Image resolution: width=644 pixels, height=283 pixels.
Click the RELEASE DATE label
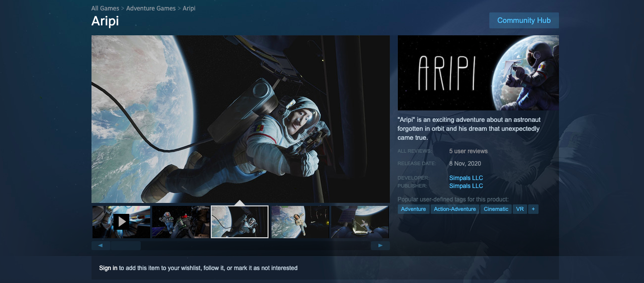coord(417,164)
